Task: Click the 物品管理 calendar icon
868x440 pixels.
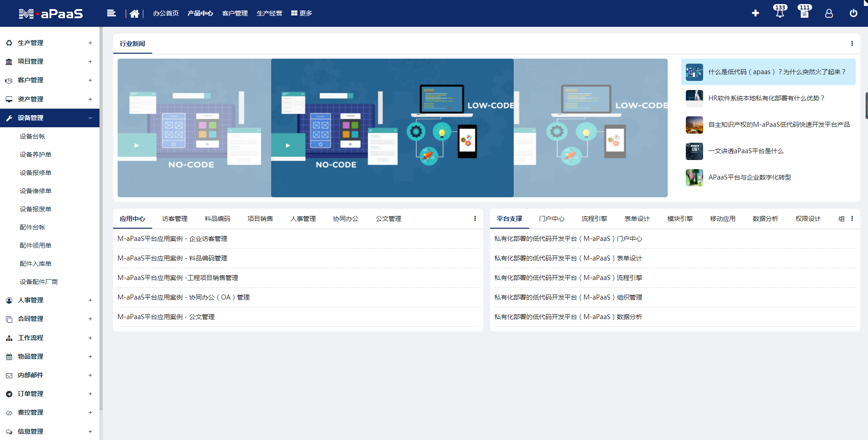Action: click(9, 357)
